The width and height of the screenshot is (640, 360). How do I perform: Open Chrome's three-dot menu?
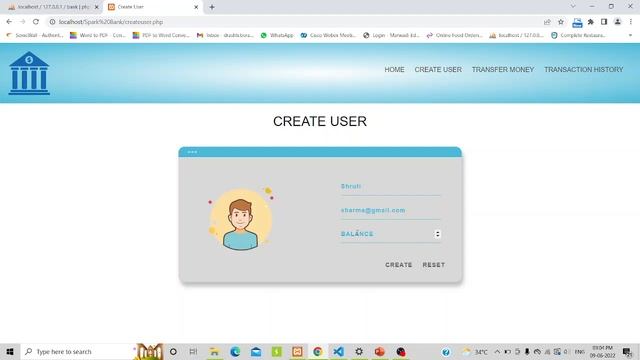[x=631, y=22]
